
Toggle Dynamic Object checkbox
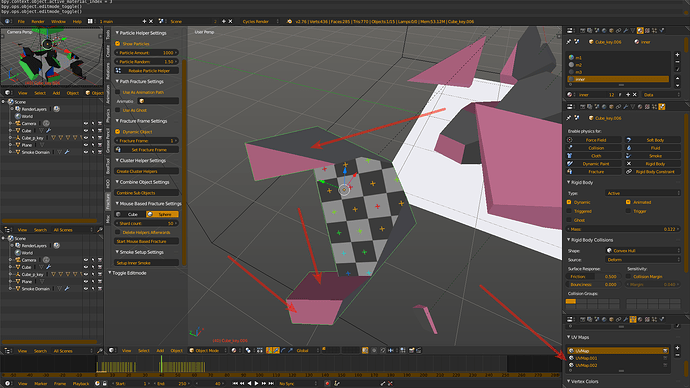pos(117,132)
